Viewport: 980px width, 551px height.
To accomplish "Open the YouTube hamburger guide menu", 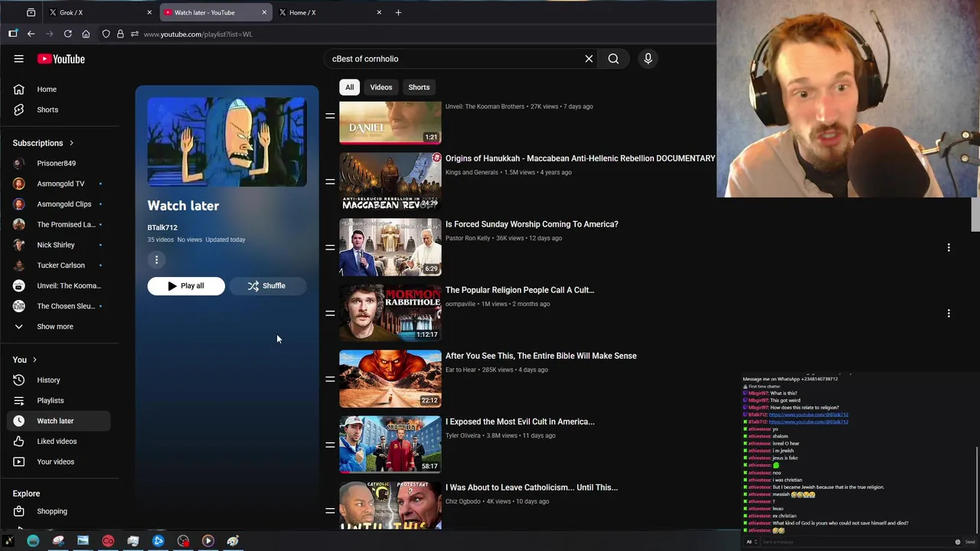I will (x=18, y=59).
